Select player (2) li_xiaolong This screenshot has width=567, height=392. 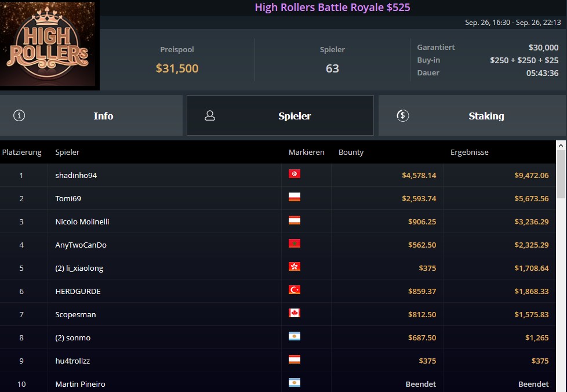point(79,268)
